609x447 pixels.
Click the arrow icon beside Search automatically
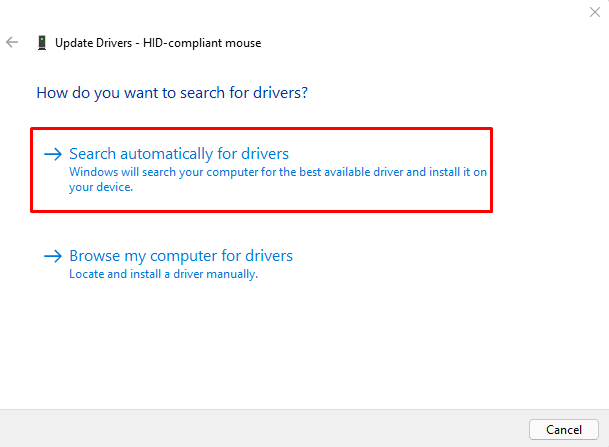pyautogui.click(x=53, y=154)
